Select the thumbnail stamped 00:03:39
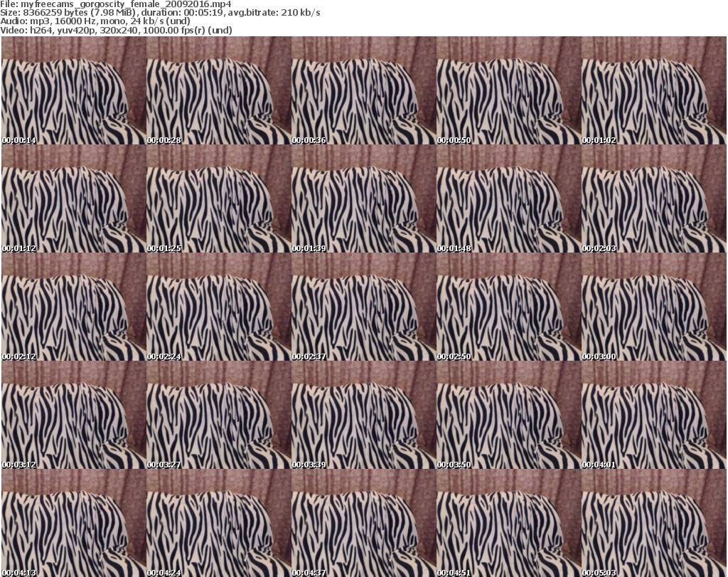The height and width of the screenshot is (577, 728). point(363,415)
